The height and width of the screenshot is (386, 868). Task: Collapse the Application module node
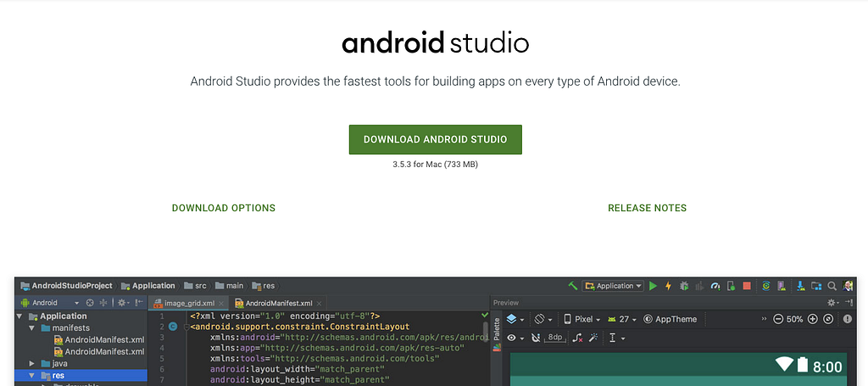click(x=19, y=316)
